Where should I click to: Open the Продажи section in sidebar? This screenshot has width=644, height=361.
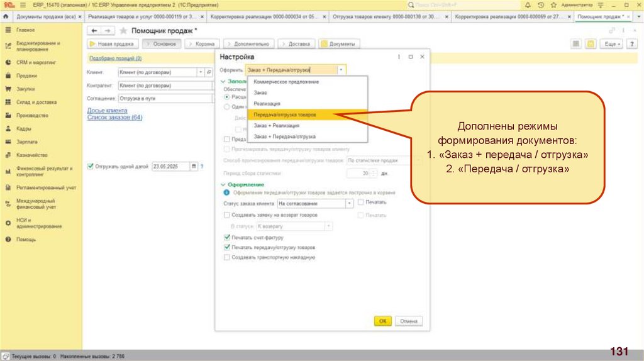tap(26, 75)
